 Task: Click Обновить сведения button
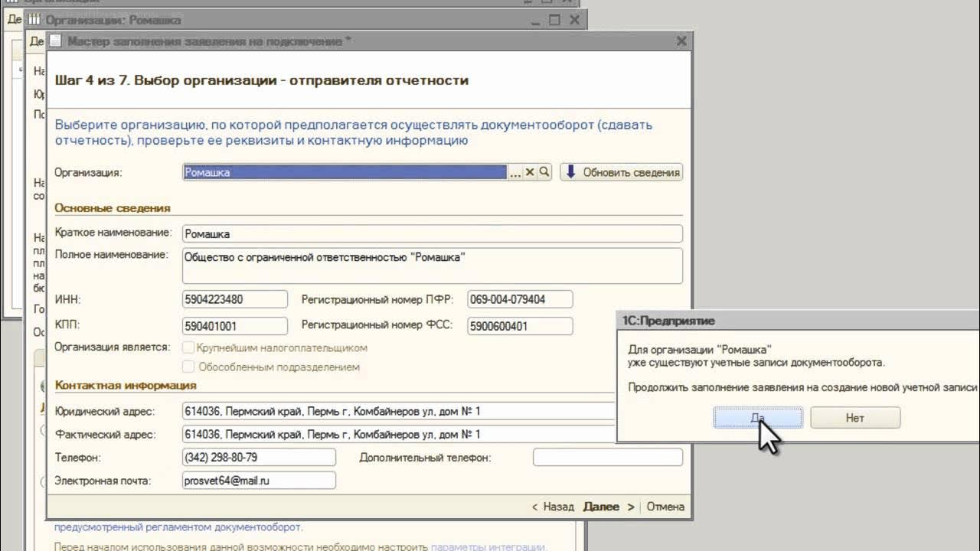(x=621, y=172)
